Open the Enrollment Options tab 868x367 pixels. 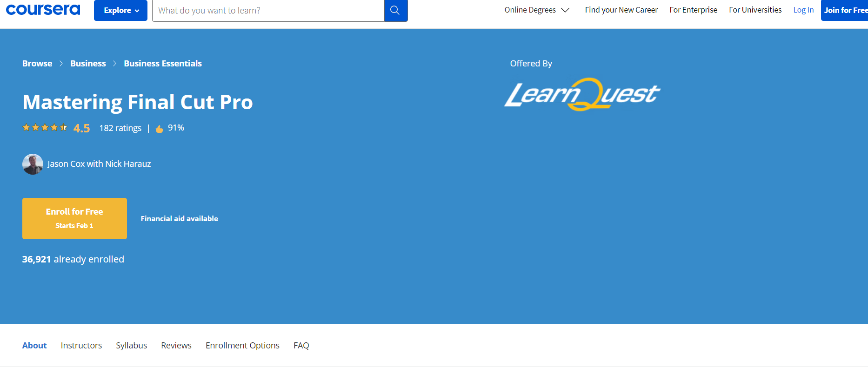[243, 346]
